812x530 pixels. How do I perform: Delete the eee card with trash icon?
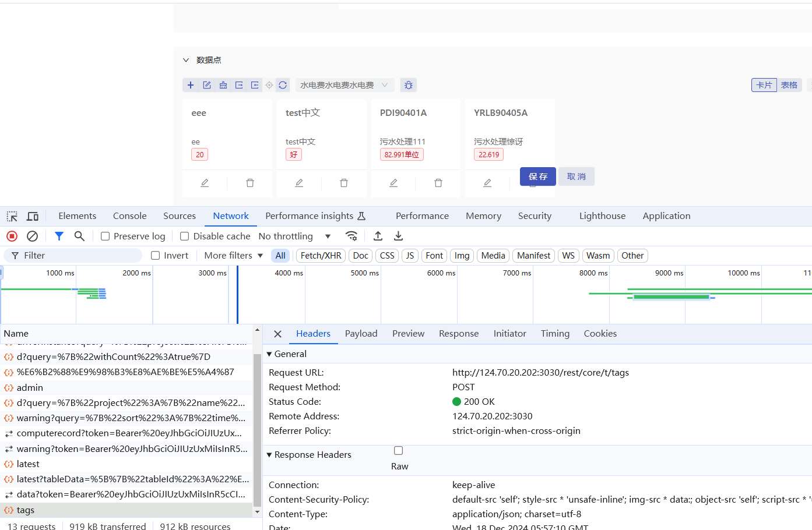[x=250, y=183]
